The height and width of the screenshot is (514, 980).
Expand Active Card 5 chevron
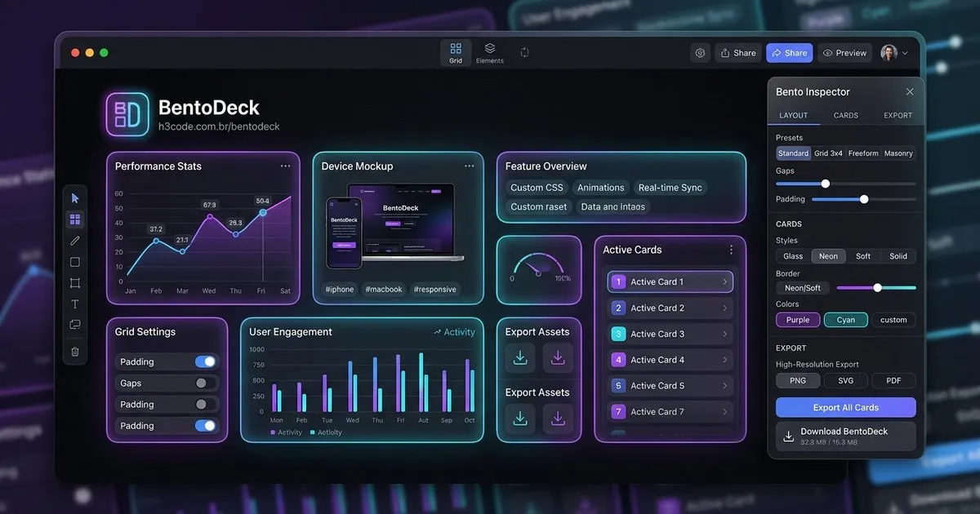[x=724, y=386]
